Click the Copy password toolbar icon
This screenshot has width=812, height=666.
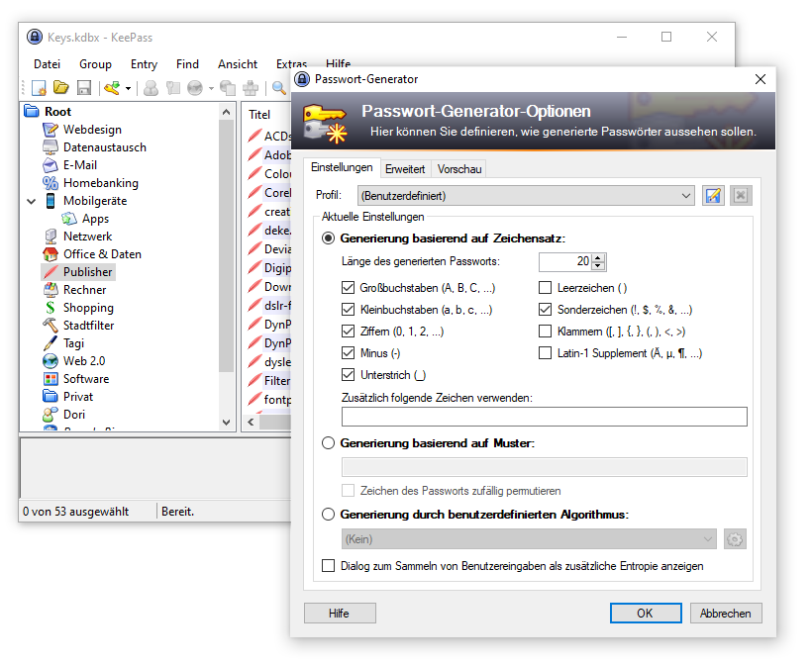tap(173, 88)
